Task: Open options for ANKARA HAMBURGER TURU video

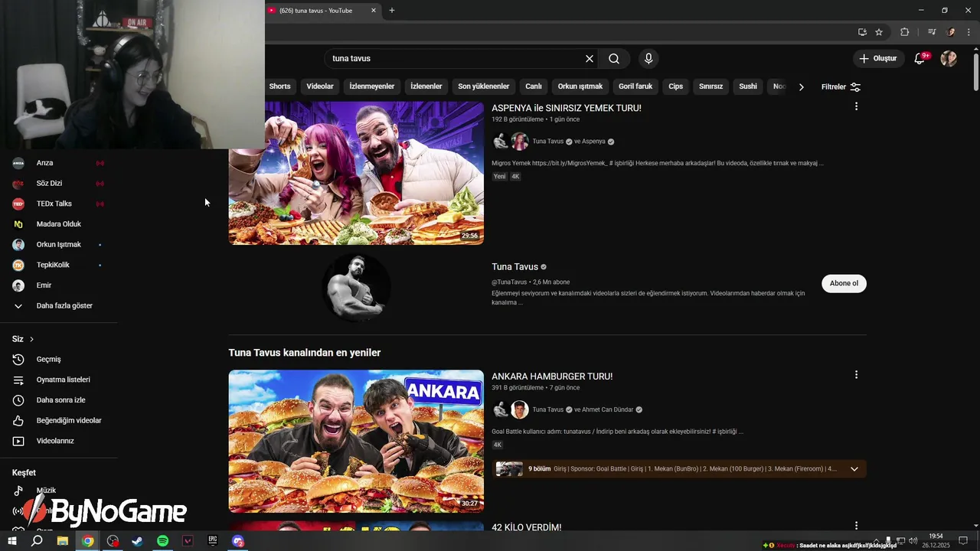Action: coord(856,375)
